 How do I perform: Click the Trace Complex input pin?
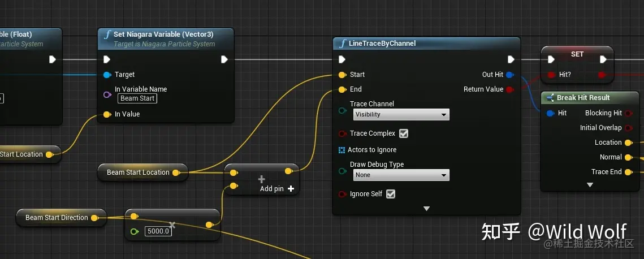point(342,134)
